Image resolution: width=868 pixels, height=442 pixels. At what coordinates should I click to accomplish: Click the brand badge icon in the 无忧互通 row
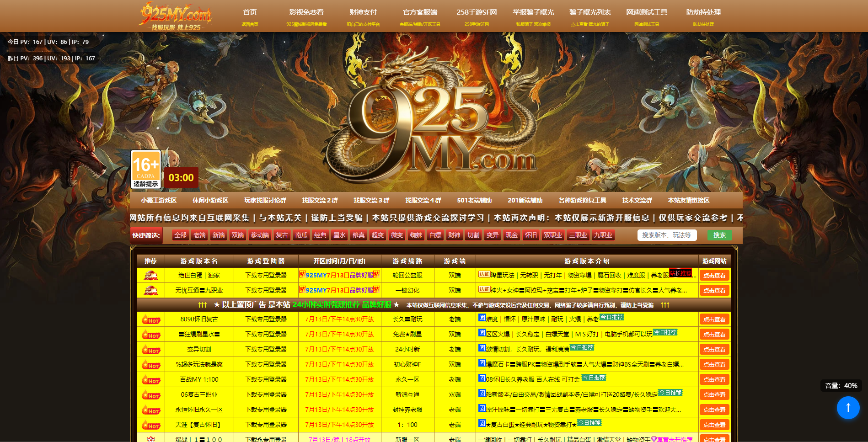point(151,290)
